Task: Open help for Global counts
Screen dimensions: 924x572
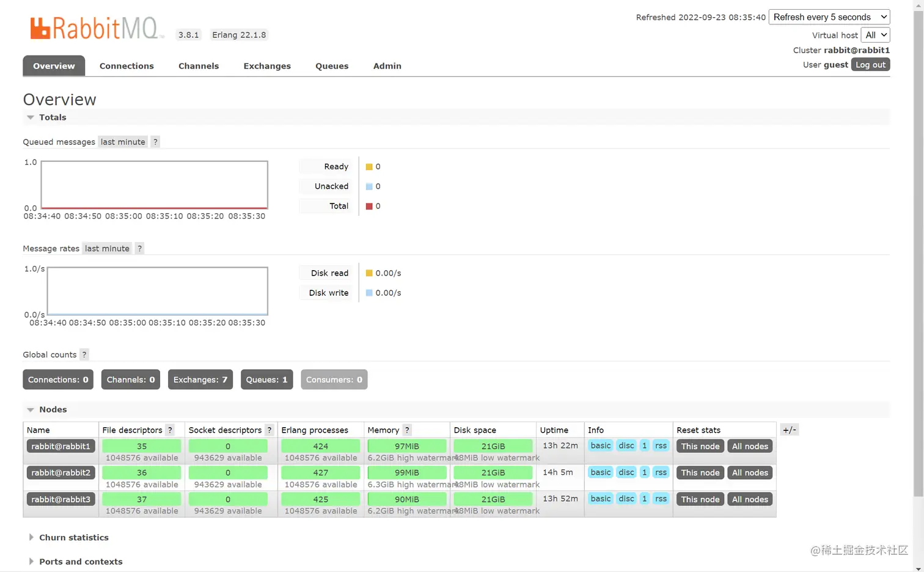Action: coord(84,354)
